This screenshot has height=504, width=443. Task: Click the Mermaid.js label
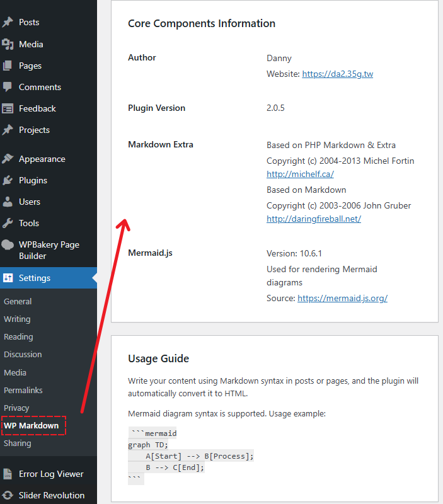pos(150,253)
